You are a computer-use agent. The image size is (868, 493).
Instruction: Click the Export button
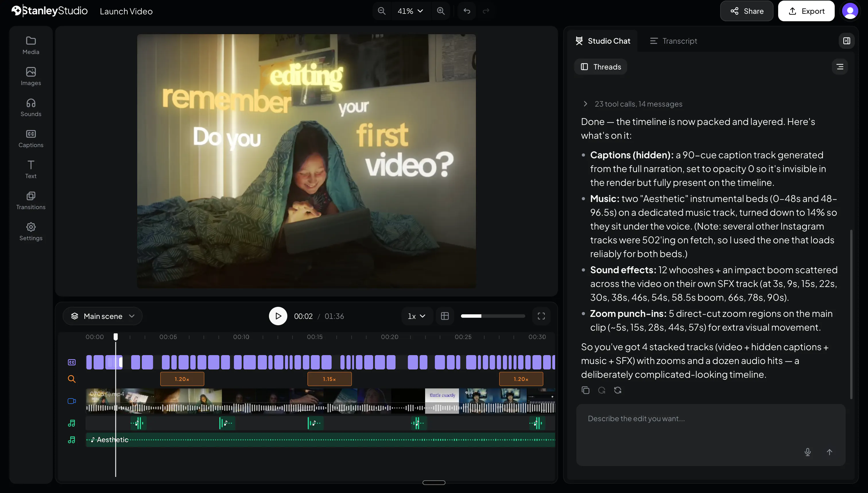806,11
